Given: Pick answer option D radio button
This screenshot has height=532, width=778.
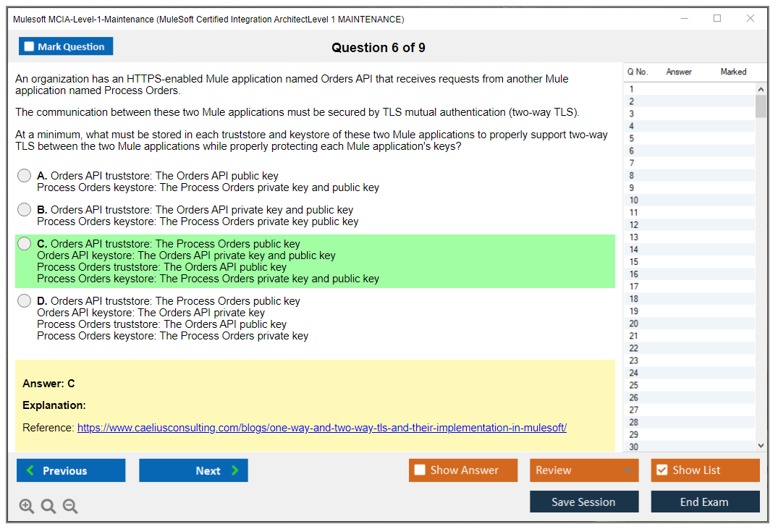Looking at the screenshot, I should pyautogui.click(x=25, y=301).
